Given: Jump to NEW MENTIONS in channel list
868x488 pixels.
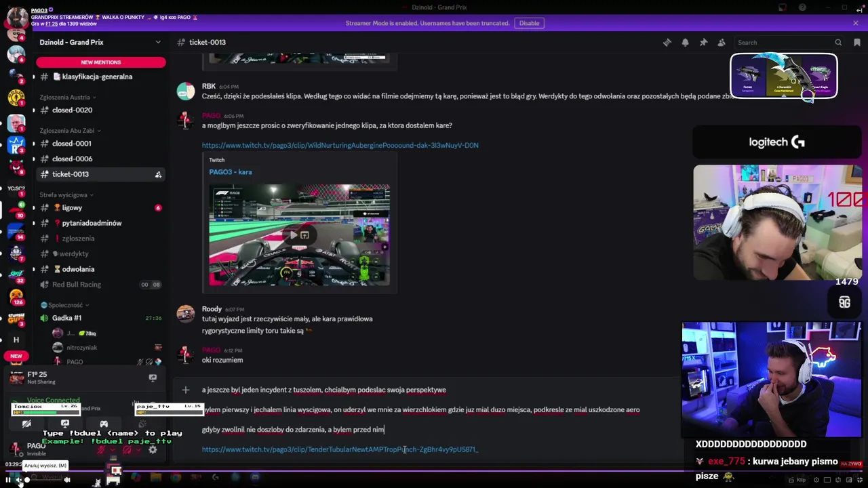Looking at the screenshot, I should click(101, 62).
